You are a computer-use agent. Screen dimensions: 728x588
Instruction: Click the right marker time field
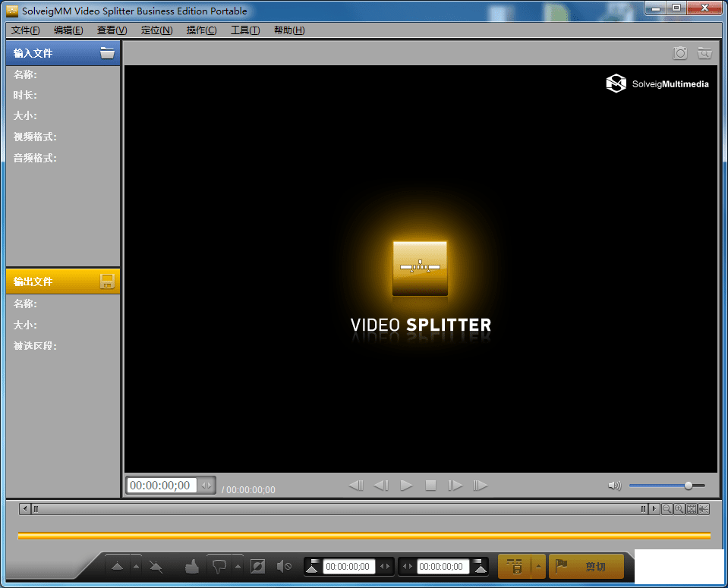[443, 566]
